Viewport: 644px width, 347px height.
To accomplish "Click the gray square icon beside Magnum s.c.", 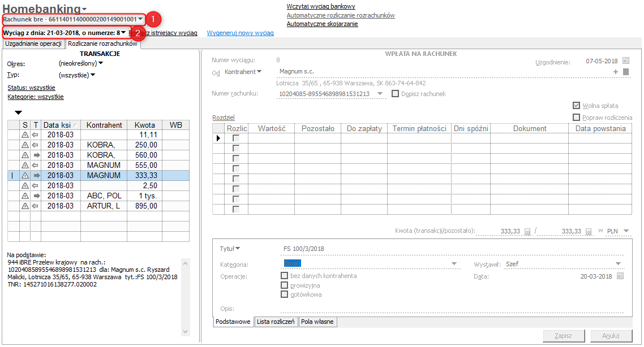I will tap(626, 72).
